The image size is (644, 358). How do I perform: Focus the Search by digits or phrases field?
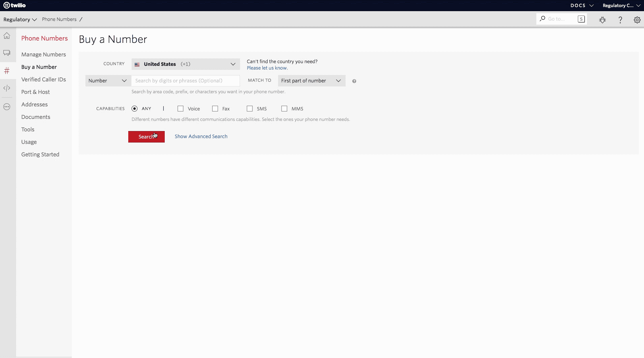coord(186,81)
